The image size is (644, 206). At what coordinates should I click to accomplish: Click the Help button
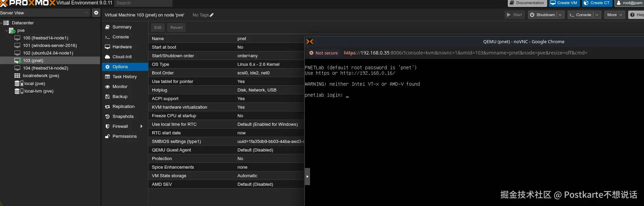click(x=636, y=15)
